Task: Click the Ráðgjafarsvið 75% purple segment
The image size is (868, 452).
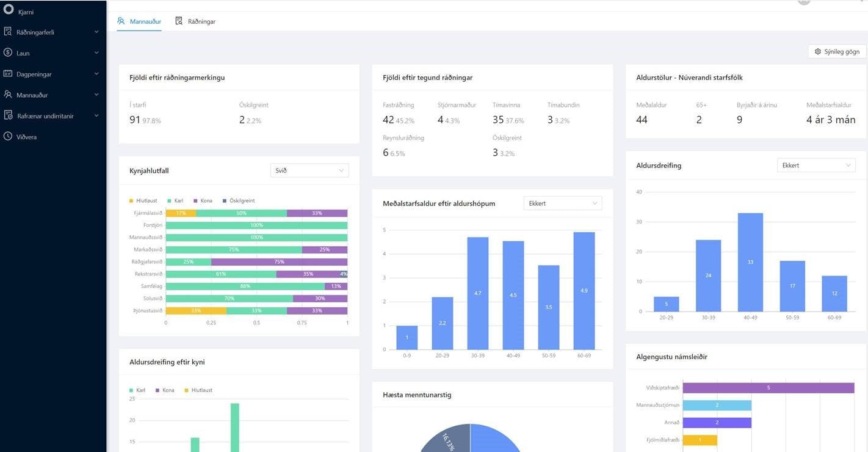Action: point(280,262)
